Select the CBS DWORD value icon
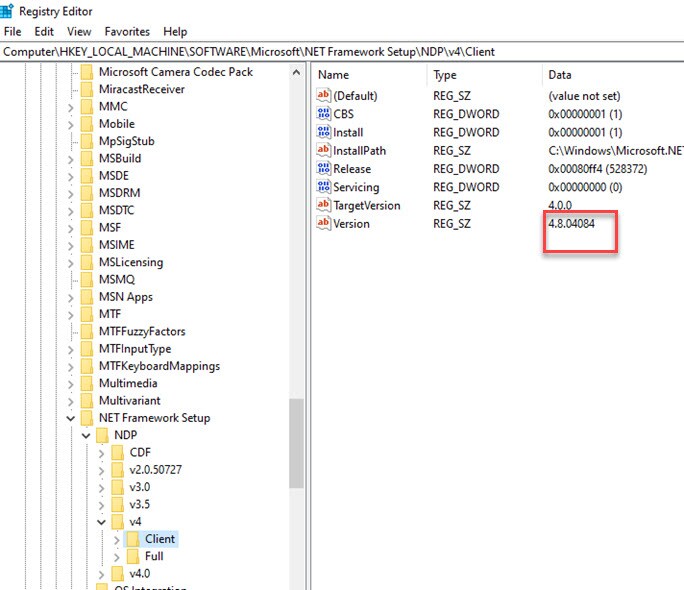The width and height of the screenshot is (684, 590). tap(323, 114)
